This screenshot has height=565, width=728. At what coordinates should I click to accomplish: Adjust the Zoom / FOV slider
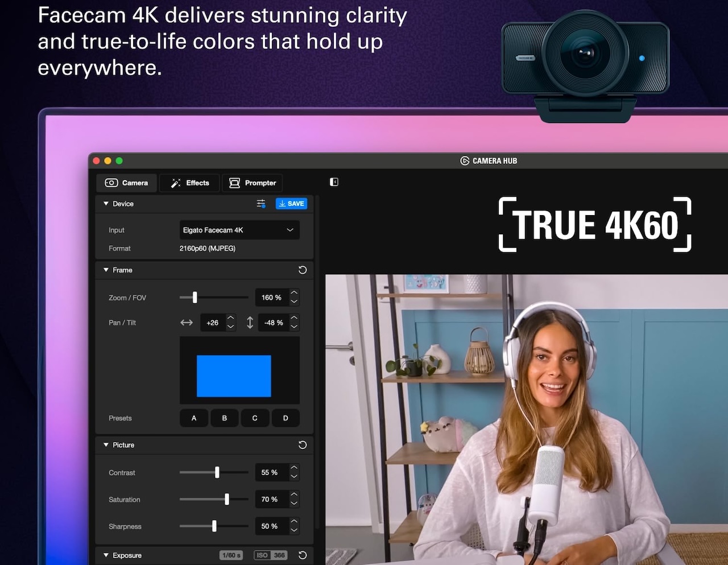click(x=214, y=298)
